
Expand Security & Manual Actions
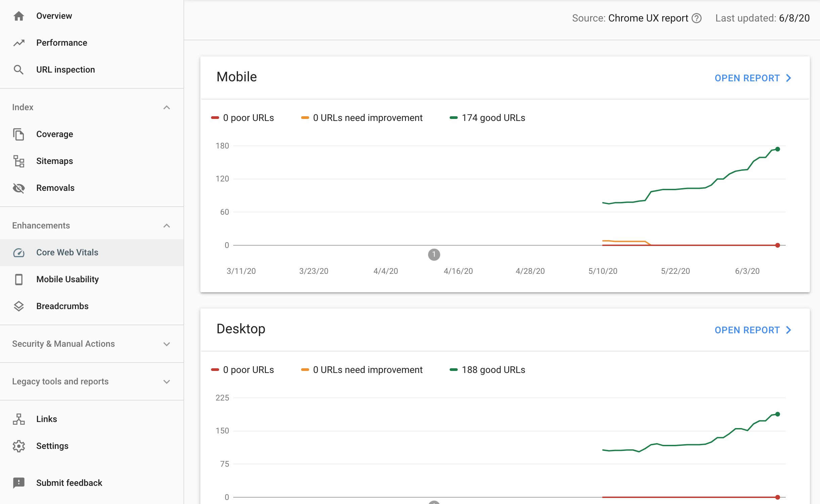166,344
